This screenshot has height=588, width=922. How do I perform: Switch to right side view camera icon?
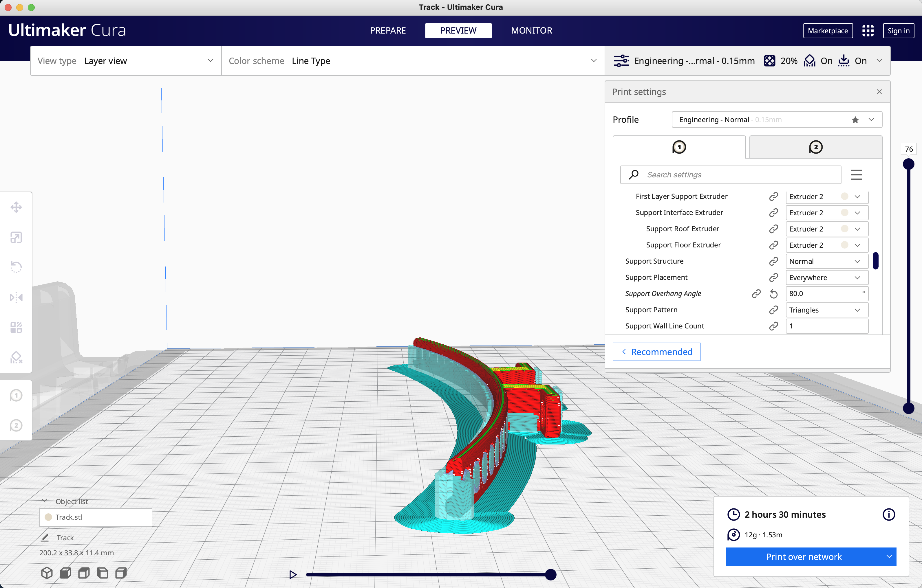[121, 573]
